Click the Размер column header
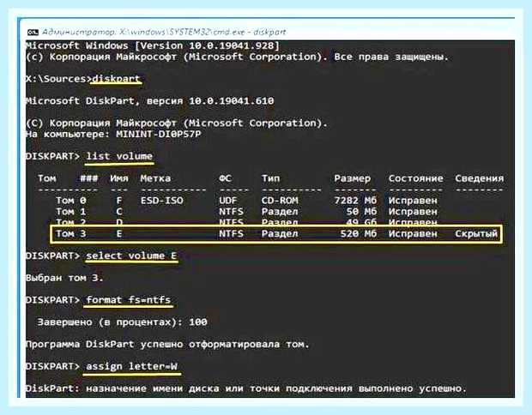This screenshot has height=415, width=532. 352,178
